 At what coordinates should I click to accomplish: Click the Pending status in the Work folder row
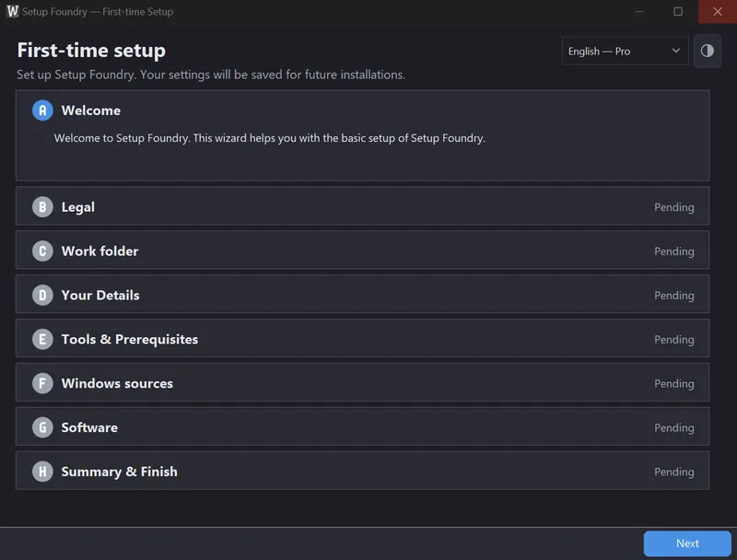673,251
